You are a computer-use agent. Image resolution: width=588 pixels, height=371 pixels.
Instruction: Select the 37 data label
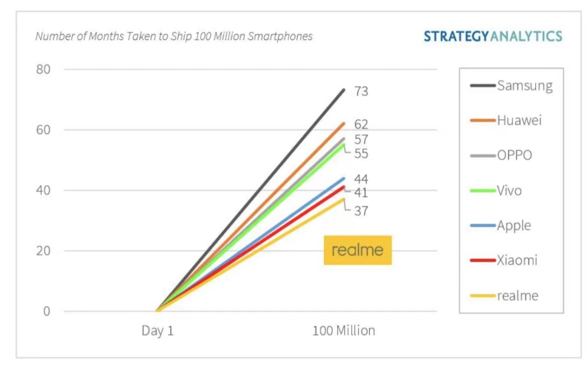[360, 211]
